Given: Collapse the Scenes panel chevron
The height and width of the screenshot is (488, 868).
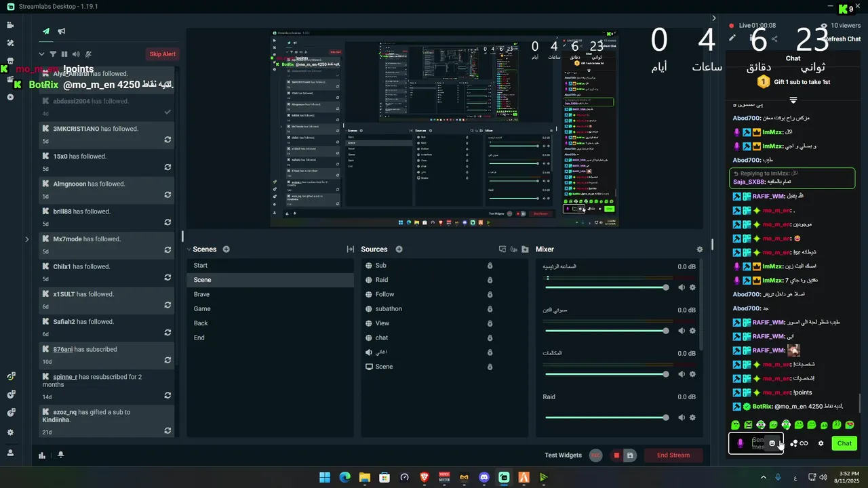Looking at the screenshot, I should click(x=189, y=249).
